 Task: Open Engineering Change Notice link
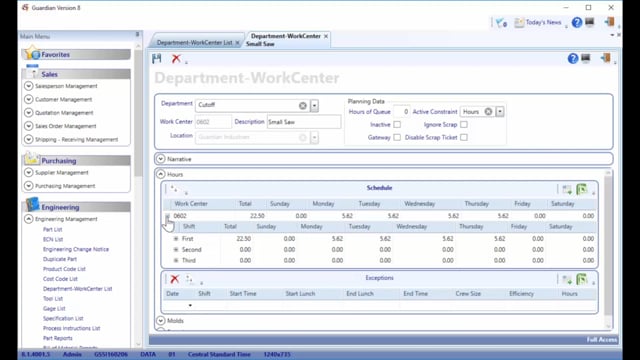pyautogui.click(x=76, y=249)
